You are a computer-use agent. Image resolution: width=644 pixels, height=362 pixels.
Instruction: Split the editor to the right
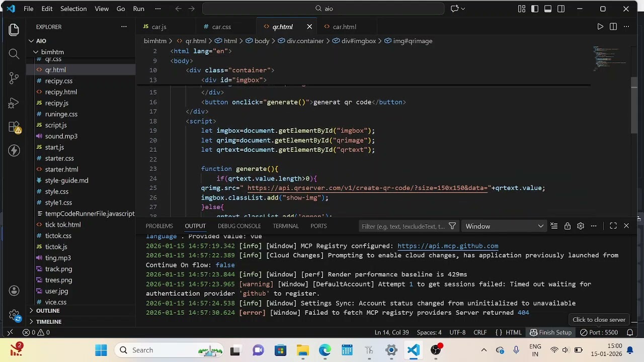coord(613,27)
